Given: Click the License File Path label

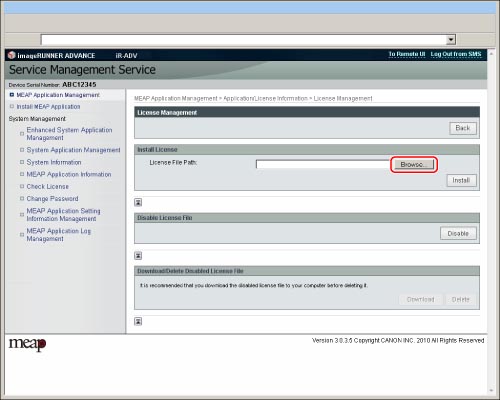Looking at the screenshot, I should pos(173,163).
